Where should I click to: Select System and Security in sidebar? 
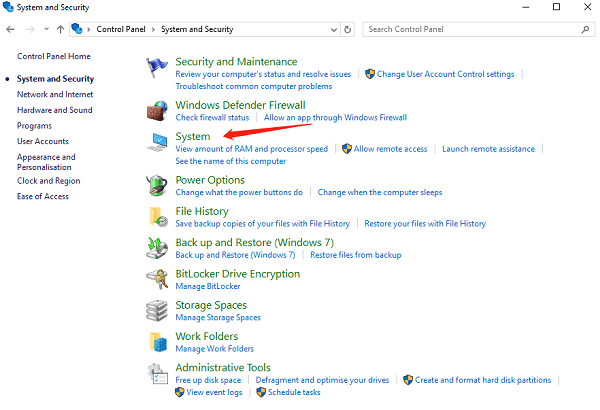(x=55, y=79)
